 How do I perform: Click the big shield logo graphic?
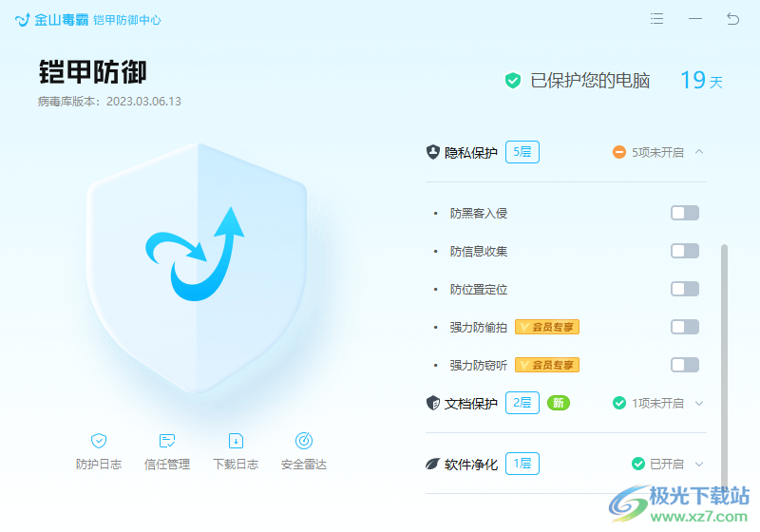coord(197,268)
